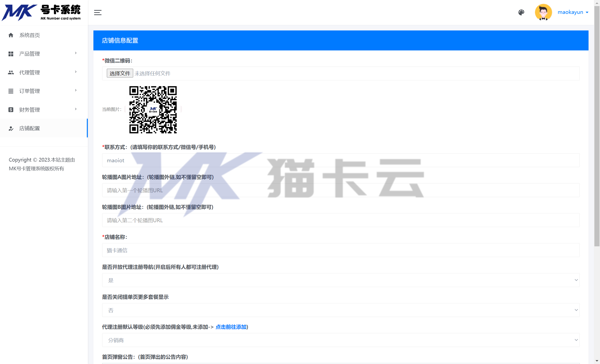Open the 代理注册默认等级 dropdown
Screen dimensions: 600x364
click(x=341, y=340)
